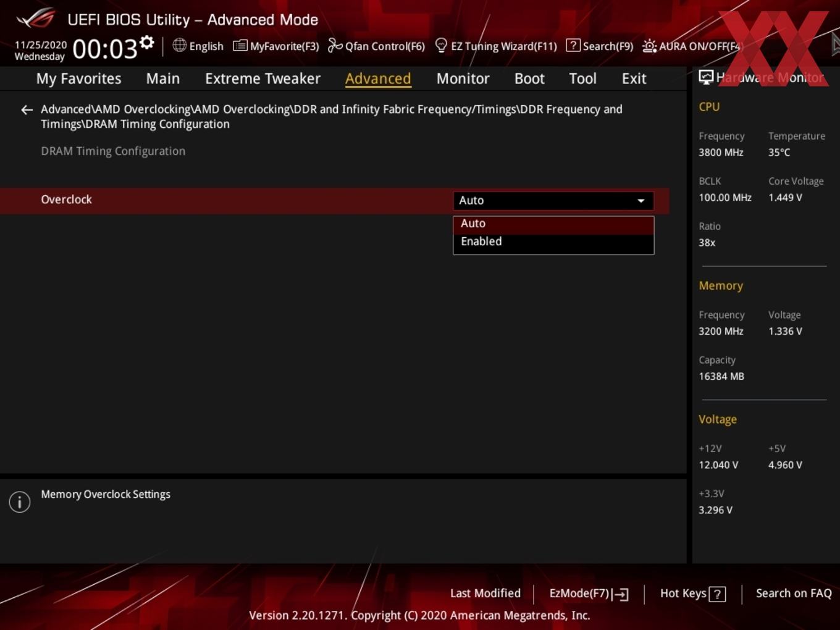Image resolution: width=840 pixels, height=630 pixels.
Task: Click CPU Ratio value 38x
Action: [x=707, y=243]
